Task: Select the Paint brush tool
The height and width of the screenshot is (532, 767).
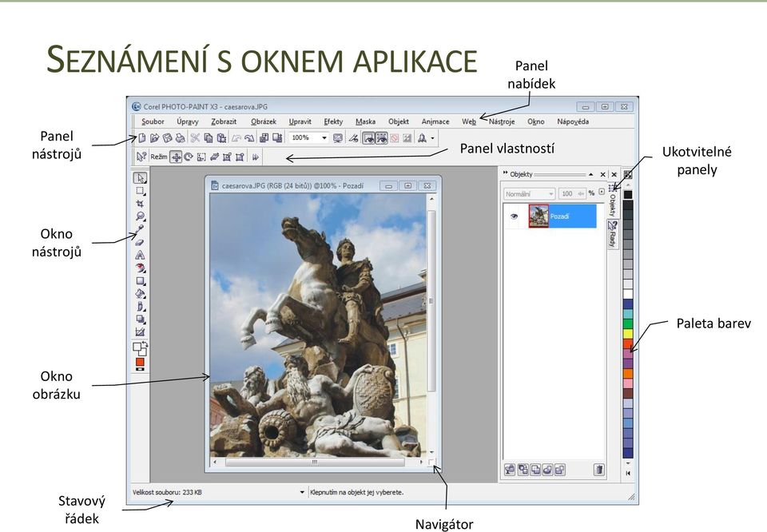Action: coord(141,307)
